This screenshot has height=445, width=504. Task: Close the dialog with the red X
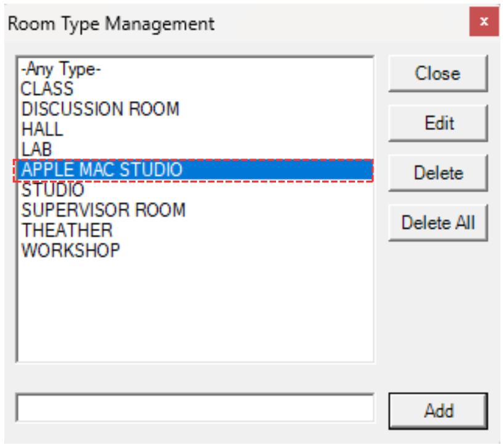[x=484, y=22]
